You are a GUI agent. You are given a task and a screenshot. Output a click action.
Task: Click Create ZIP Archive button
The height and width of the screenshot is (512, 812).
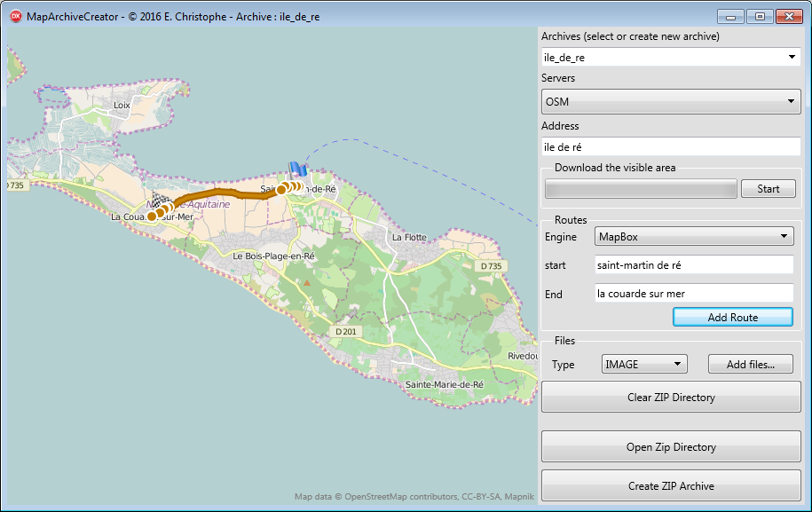click(x=670, y=486)
